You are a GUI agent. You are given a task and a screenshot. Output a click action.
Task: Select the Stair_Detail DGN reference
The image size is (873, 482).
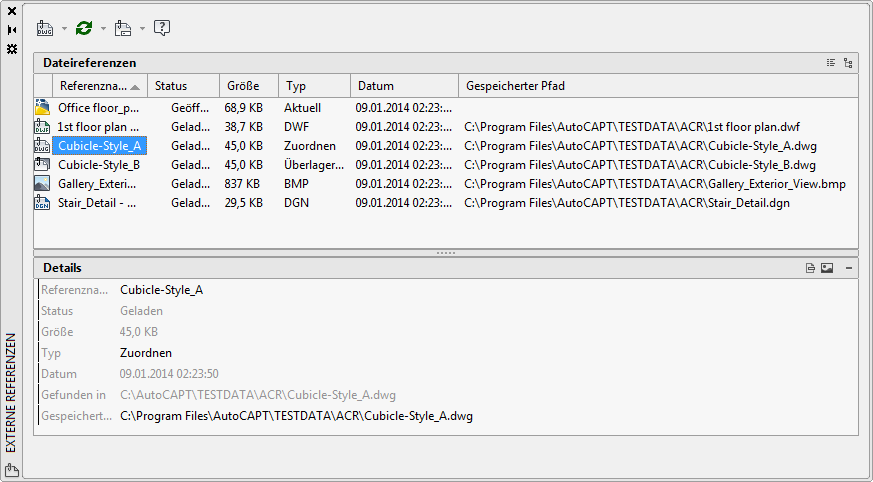point(96,202)
